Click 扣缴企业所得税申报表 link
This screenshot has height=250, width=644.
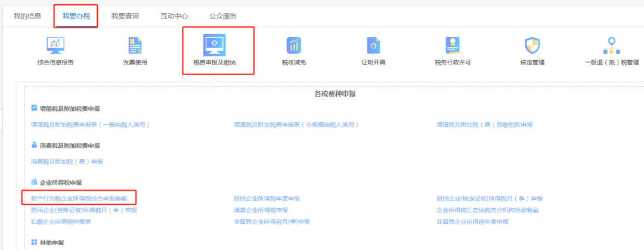coord(61,221)
